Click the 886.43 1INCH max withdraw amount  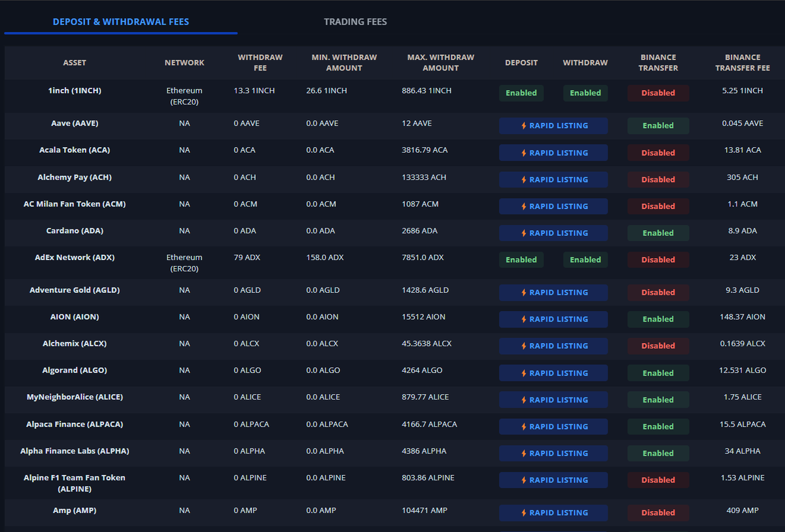(427, 91)
